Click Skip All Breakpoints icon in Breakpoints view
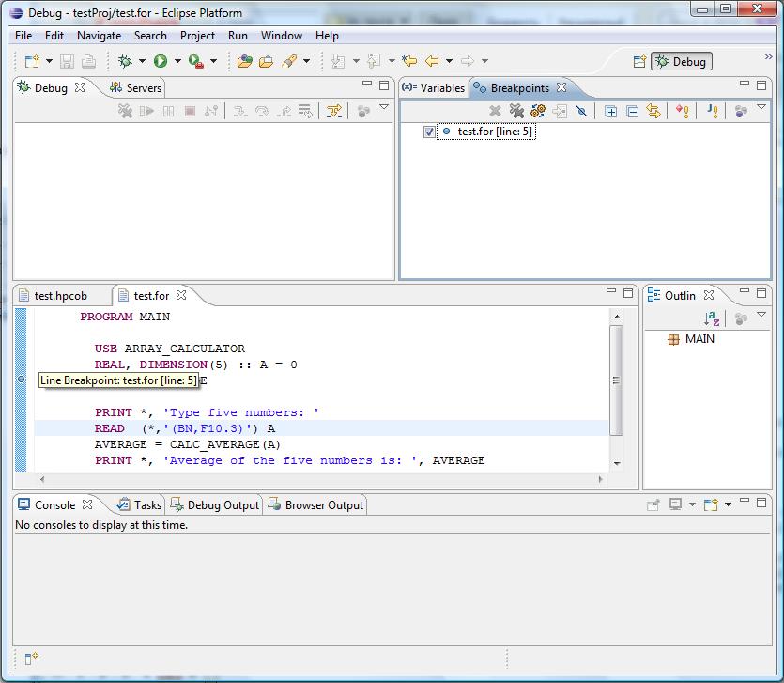This screenshot has width=784, height=683. click(x=582, y=111)
